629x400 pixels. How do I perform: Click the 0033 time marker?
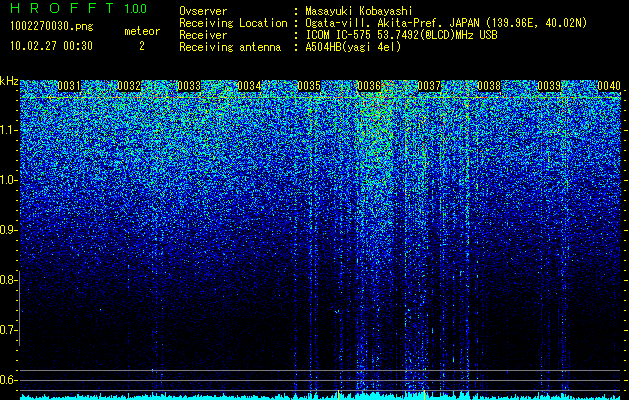click(189, 86)
